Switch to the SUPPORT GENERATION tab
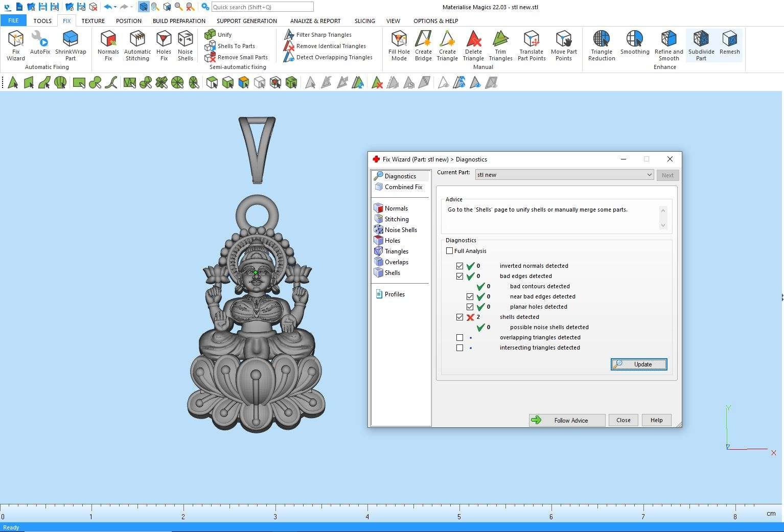The width and height of the screenshot is (784, 532). pos(246,21)
